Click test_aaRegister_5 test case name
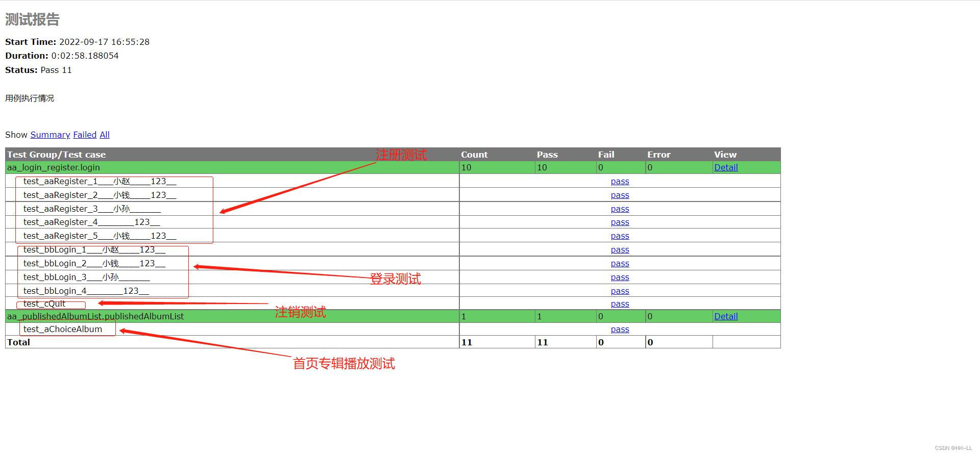 100,236
